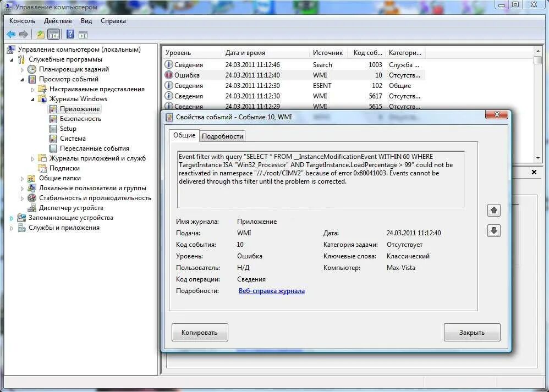The image size is (549, 392).
Task: Click the Общие папки icon
Action: [31, 178]
